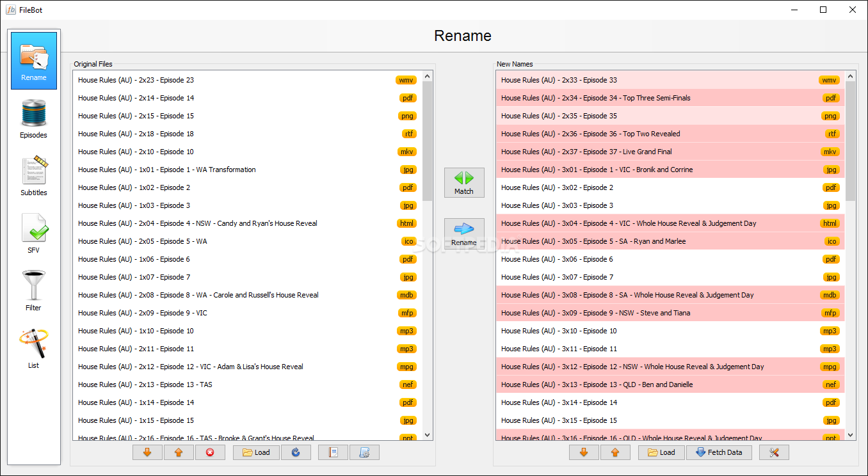Viewport: 868px width, 476px height.
Task: Click nef badge on original 2x13 row
Action: (x=408, y=385)
